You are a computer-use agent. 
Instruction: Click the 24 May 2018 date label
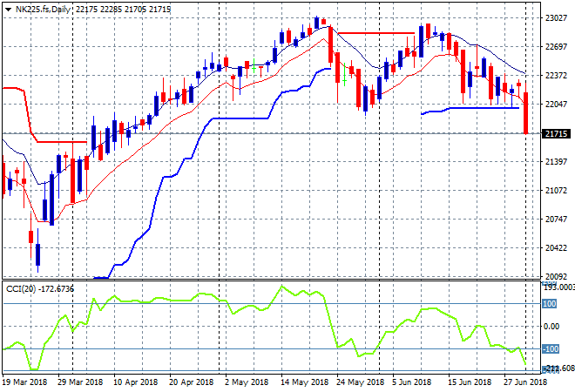point(360,382)
